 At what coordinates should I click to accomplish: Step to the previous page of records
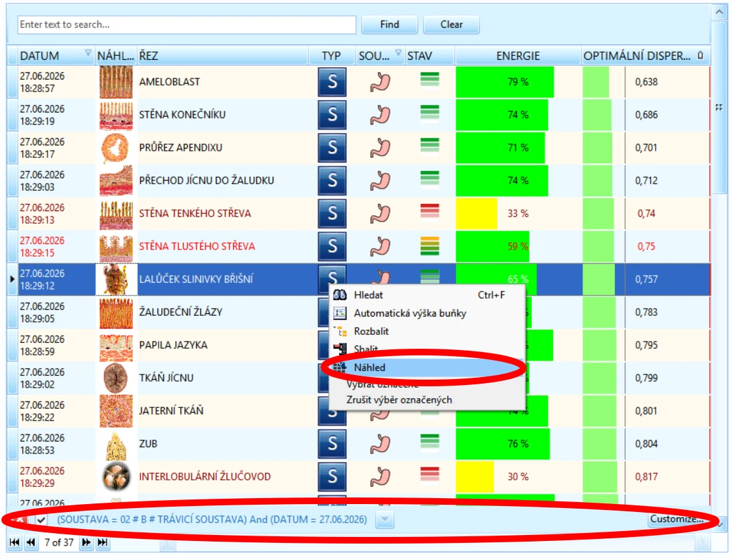click(x=31, y=542)
